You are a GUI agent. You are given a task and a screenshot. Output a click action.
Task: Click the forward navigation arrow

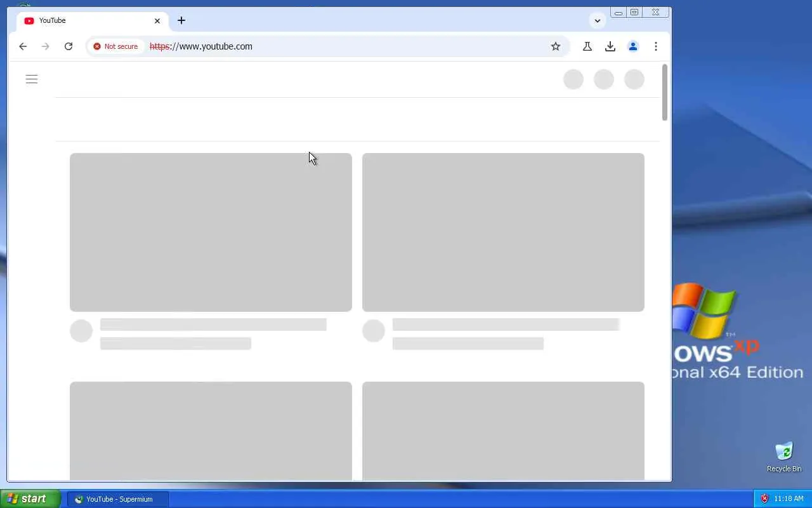click(x=46, y=46)
